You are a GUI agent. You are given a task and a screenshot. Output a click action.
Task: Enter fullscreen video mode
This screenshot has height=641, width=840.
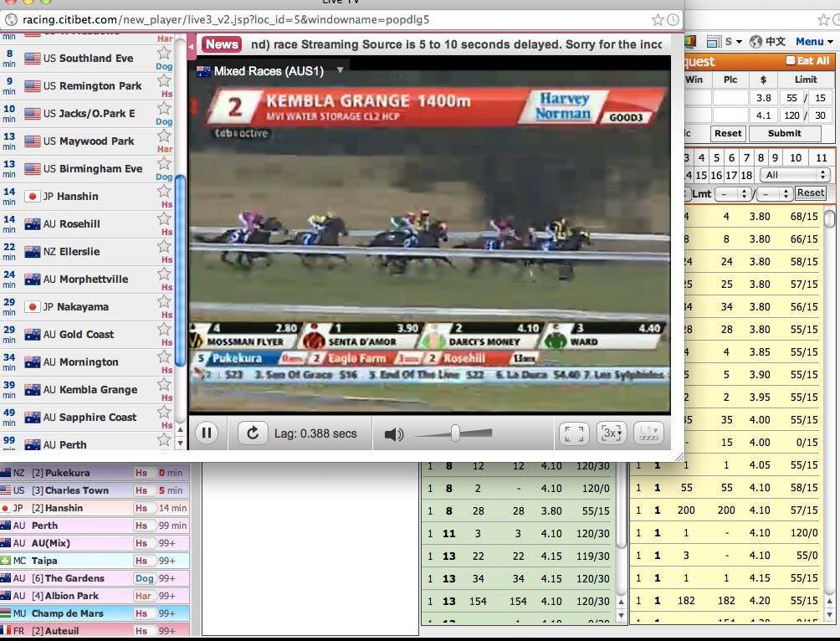tap(574, 433)
